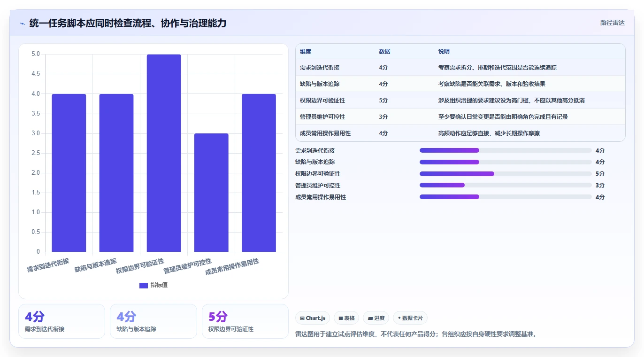Click the 指标值 legend label
The image size is (644, 357).
(159, 286)
